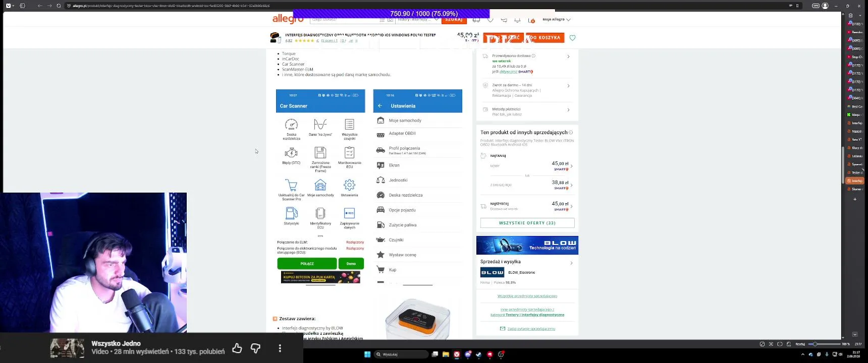Open Identyfikatory ECU chip icon
This screenshot has width=868, height=363.
click(x=320, y=213)
